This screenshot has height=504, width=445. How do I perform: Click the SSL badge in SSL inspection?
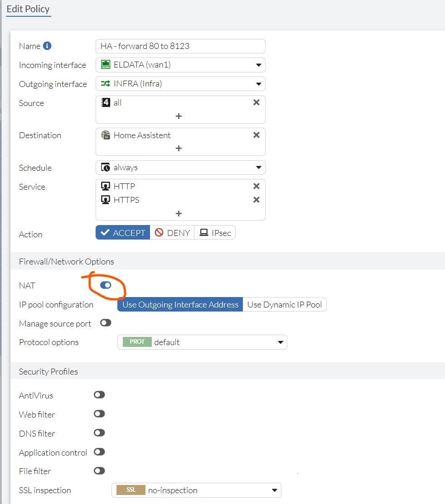tap(131, 490)
